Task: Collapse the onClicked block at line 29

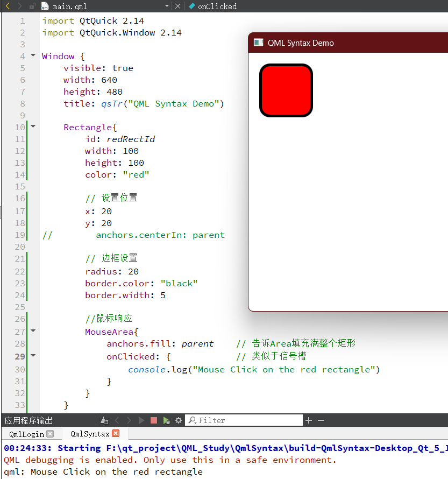Action: pos(33,355)
